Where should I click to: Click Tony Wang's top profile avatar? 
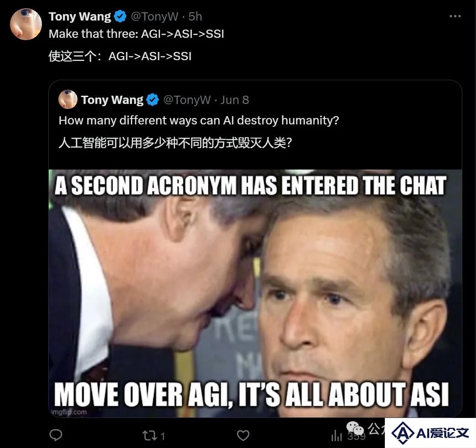pyautogui.click(x=26, y=24)
